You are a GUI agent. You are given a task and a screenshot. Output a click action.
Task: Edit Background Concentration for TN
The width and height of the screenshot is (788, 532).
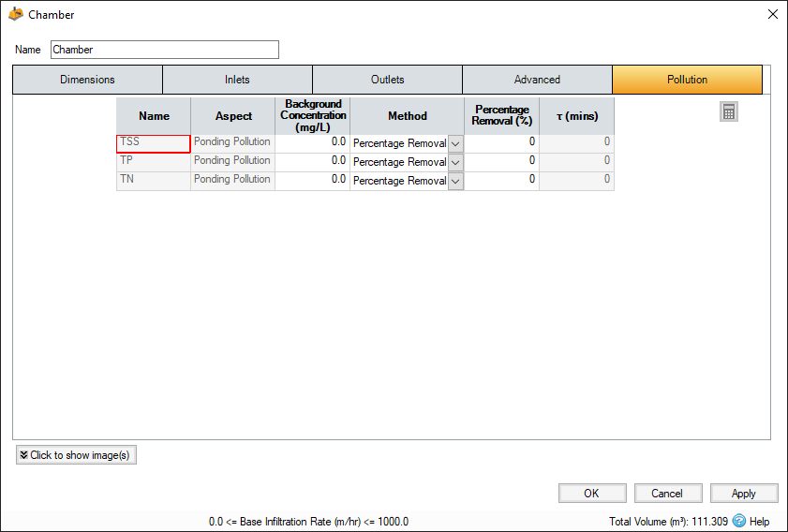point(312,181)
